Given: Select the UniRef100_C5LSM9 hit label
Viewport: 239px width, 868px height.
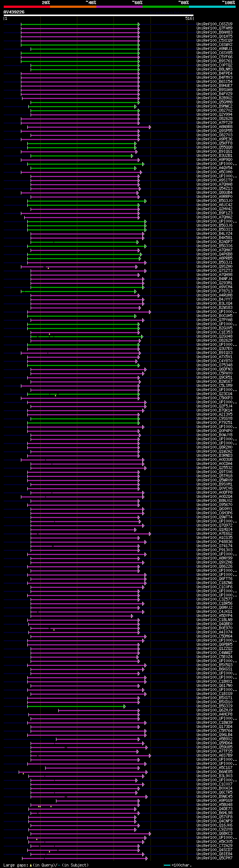Looking at the screenshot, I should (214, 386).
